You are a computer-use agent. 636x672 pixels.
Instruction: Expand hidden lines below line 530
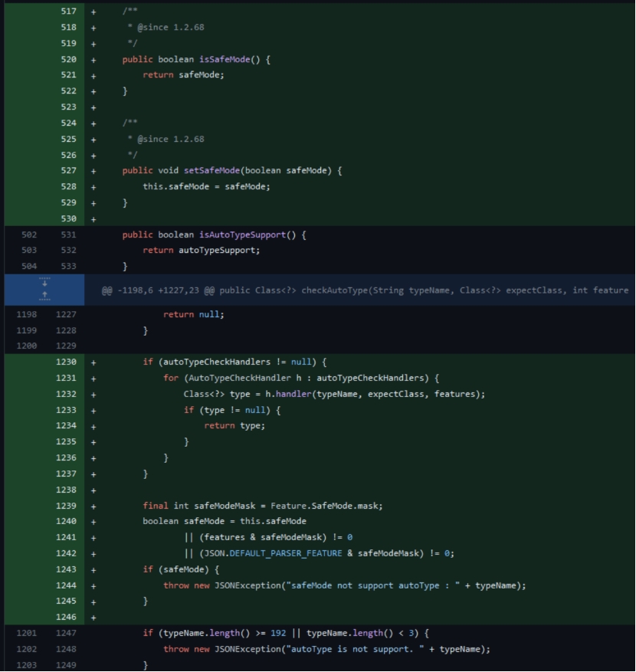pos(44,283)
